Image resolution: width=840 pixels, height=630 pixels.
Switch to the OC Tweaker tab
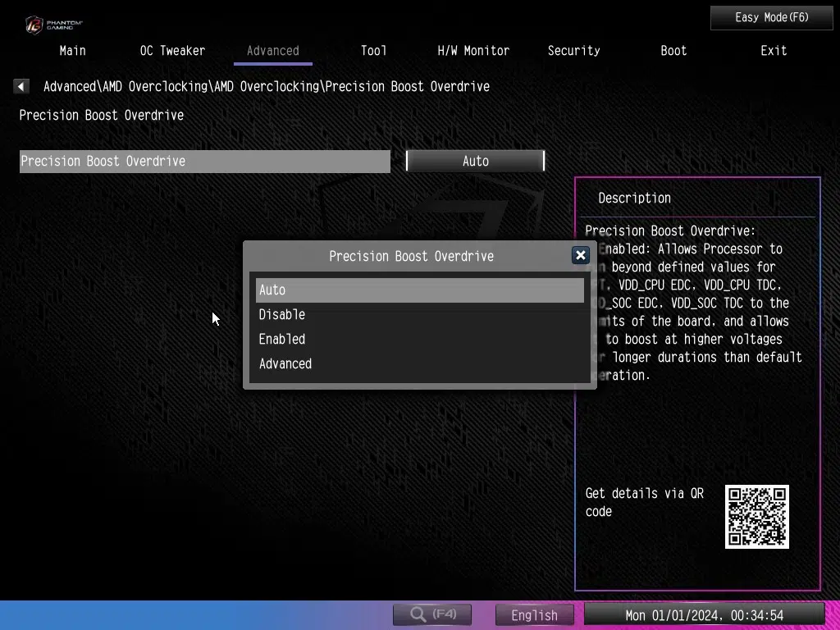(172, 51)
